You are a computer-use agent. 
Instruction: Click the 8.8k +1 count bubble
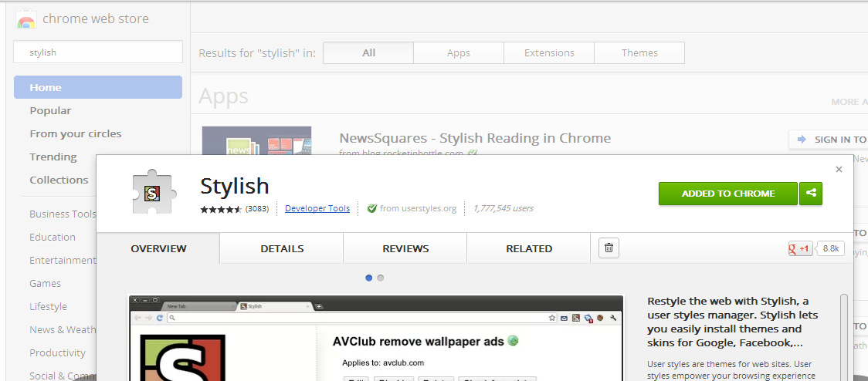(831, 249)
